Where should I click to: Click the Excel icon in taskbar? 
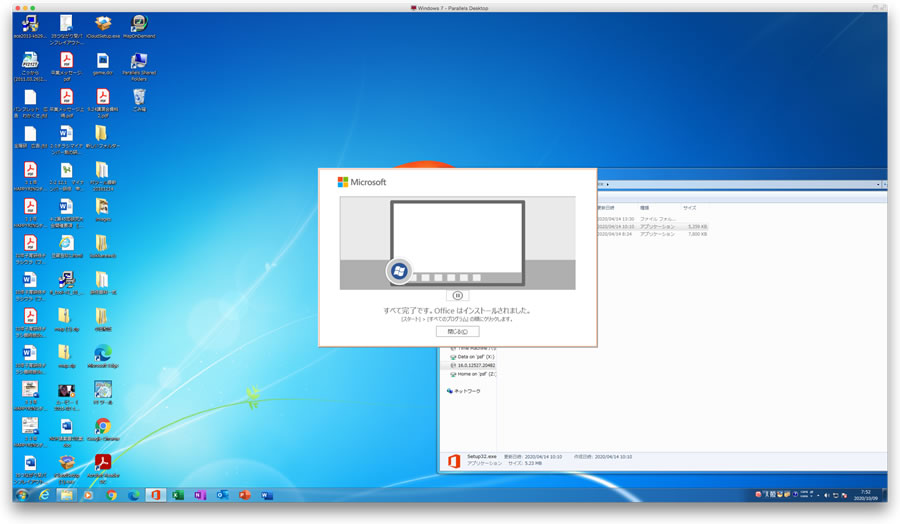pos(177,495)
